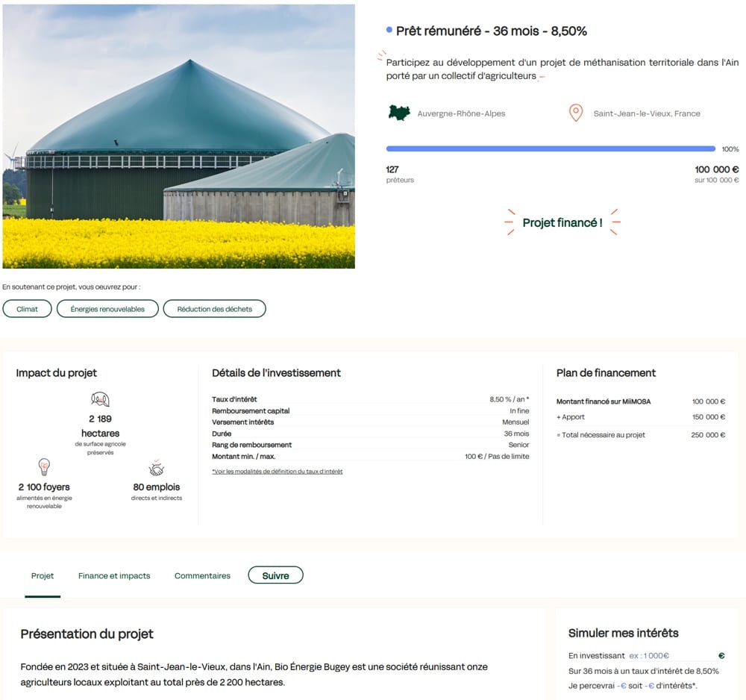Select the Auvergne-Rhône-Alpes region map icon
The image size is (746, 700).
click(x=398, y=111)
